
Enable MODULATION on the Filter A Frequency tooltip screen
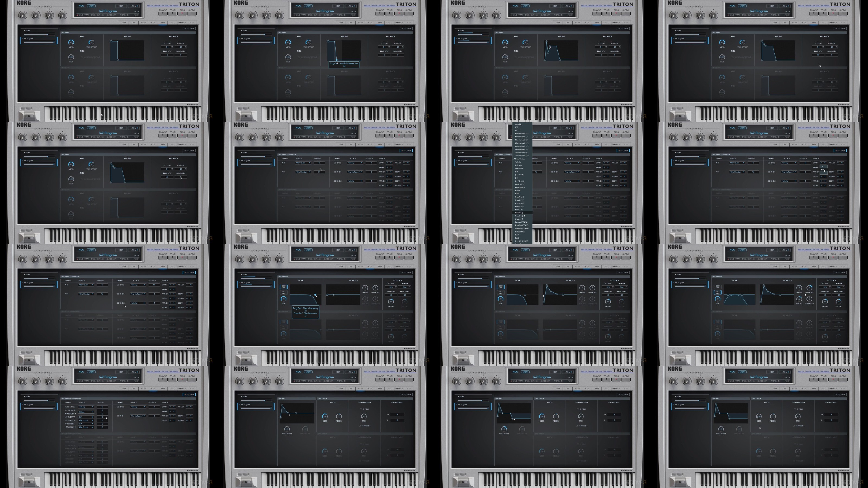point(406,272)
